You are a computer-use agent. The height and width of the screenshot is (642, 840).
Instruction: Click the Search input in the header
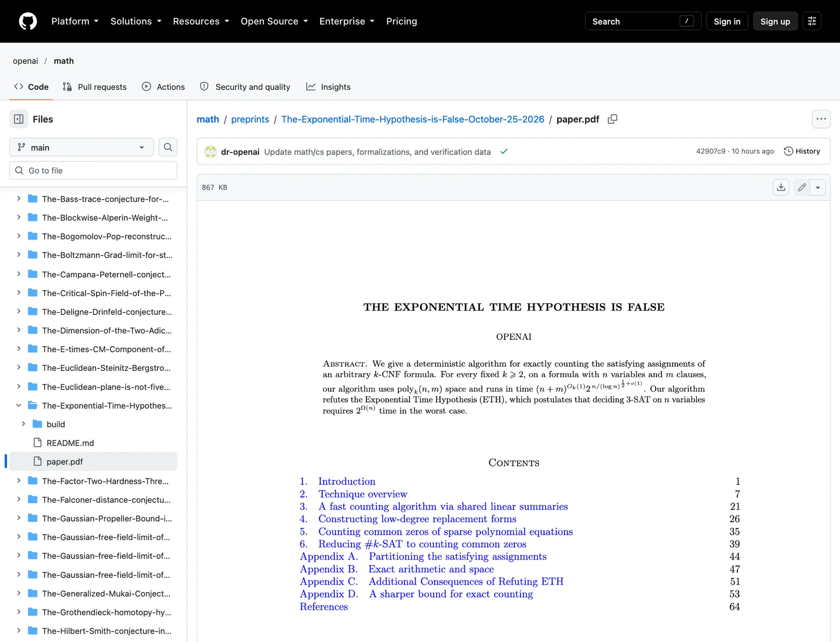[643, 22]
